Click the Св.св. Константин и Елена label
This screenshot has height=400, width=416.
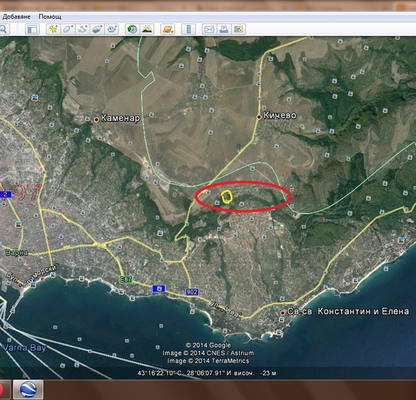click(x=348, y=312)
